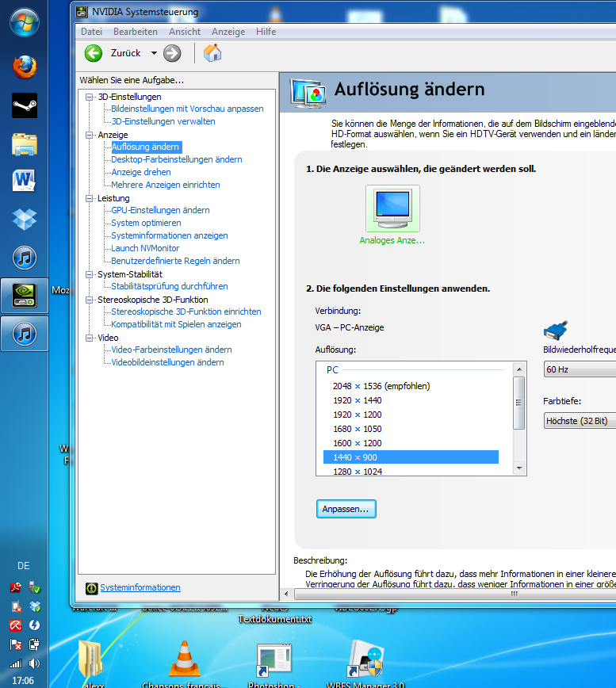The height and width of the screenshot is (688, 616).
Task: Open Windows Explorer taskbar icon
Action: point(25,144)
